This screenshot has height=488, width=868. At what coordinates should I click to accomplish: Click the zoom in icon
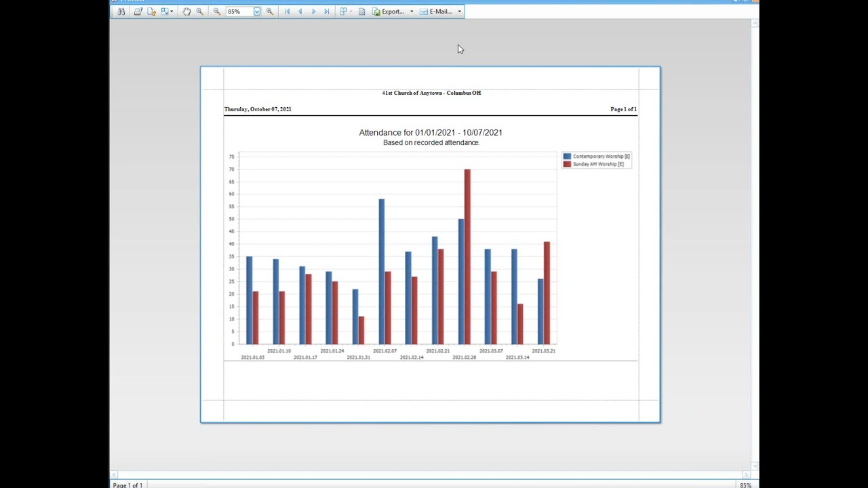pos(270,12)
